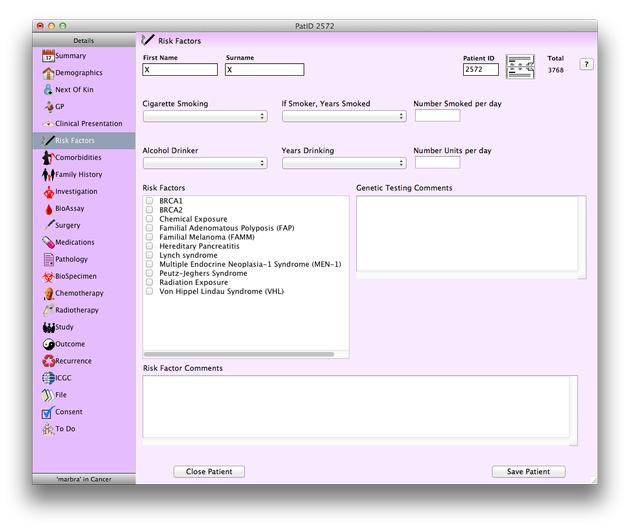The image size is (630, 529).
Task: Open the BioSpecimen biohazard icon
Action: 48,276
